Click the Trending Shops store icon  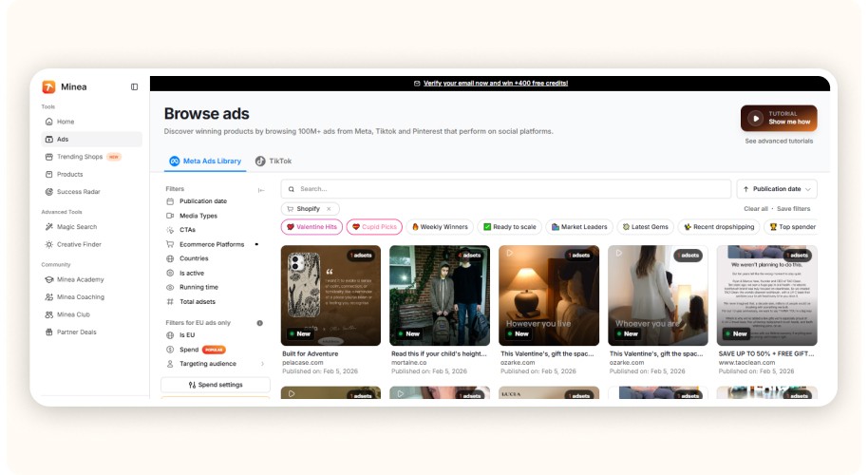pos(48,157)
